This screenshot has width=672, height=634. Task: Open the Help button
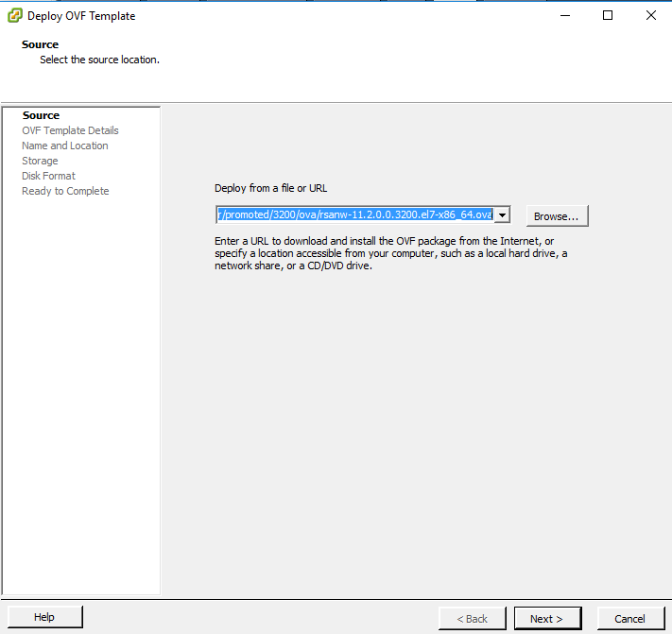[x=45, y=617]
